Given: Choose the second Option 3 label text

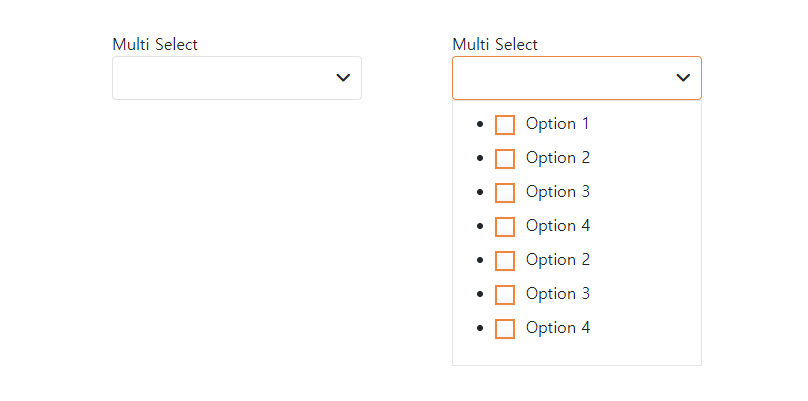Looking at the screenshot, I should 557,294.
